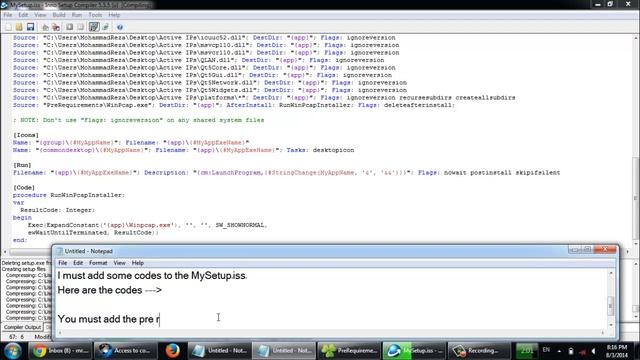
Task: Open the Inno Setup File menu
Action: pyautogui.click(x=8, y=15)
